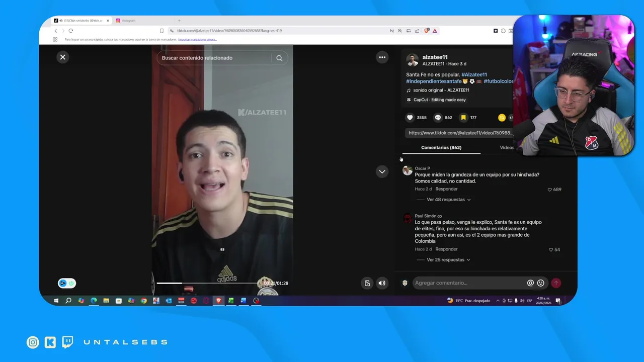This screenshot has width=644, height=362.
Task: Mute the video with speaker icon
Action: point(382,283)
